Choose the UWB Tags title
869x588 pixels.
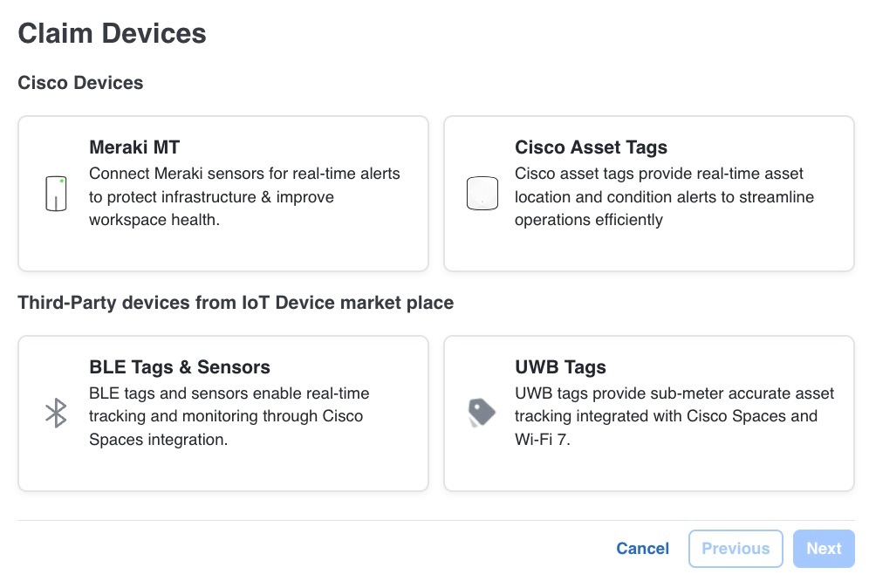click(560, 367)
